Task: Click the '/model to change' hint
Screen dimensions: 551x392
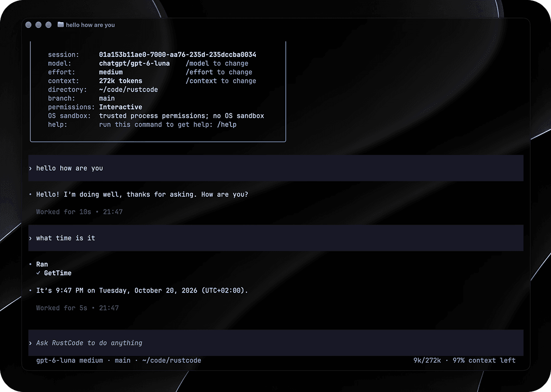Action: pos(217,64)
